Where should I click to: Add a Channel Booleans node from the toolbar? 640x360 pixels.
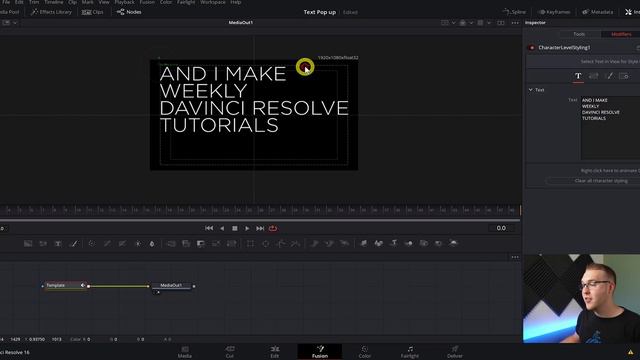coord(186,244)
